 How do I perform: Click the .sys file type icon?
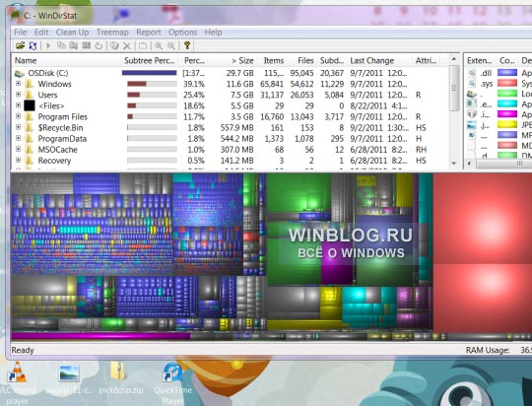[x=472, y=84]
